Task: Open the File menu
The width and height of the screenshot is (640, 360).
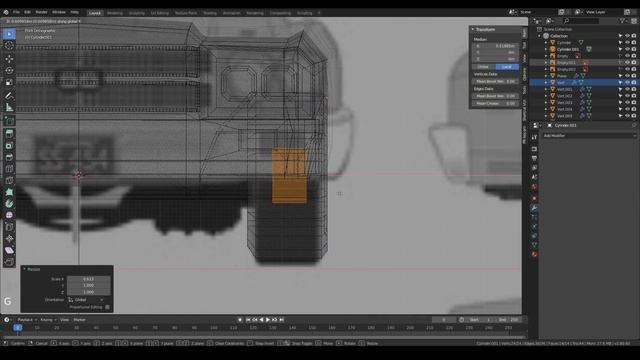Action: pos(16,13)
